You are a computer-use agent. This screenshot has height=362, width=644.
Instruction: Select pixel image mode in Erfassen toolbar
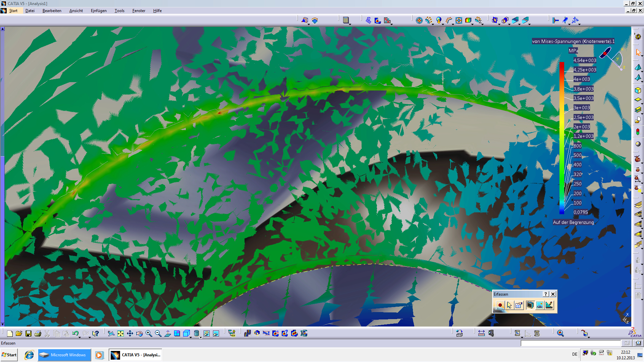[539, 305]
